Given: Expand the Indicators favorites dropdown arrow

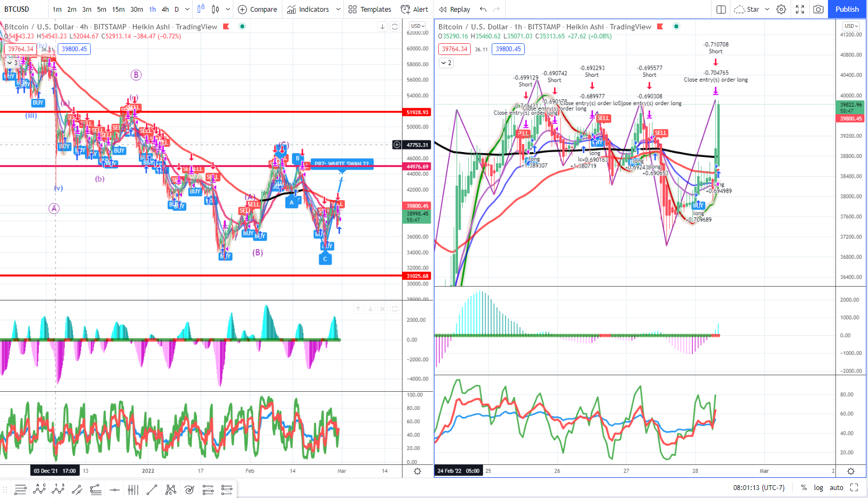Looking at the screenshot, I should [x=338, y=9].
